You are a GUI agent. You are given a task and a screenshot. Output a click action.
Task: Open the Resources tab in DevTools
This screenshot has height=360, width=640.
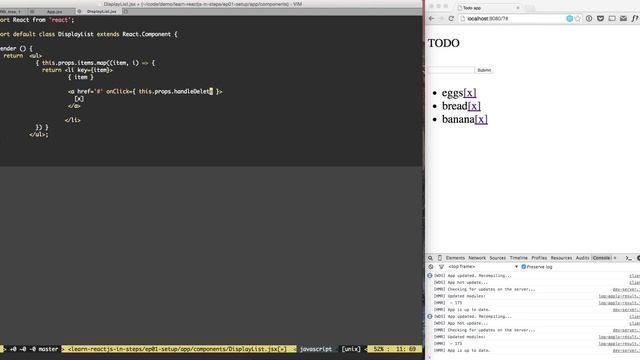tap(561, 258)
